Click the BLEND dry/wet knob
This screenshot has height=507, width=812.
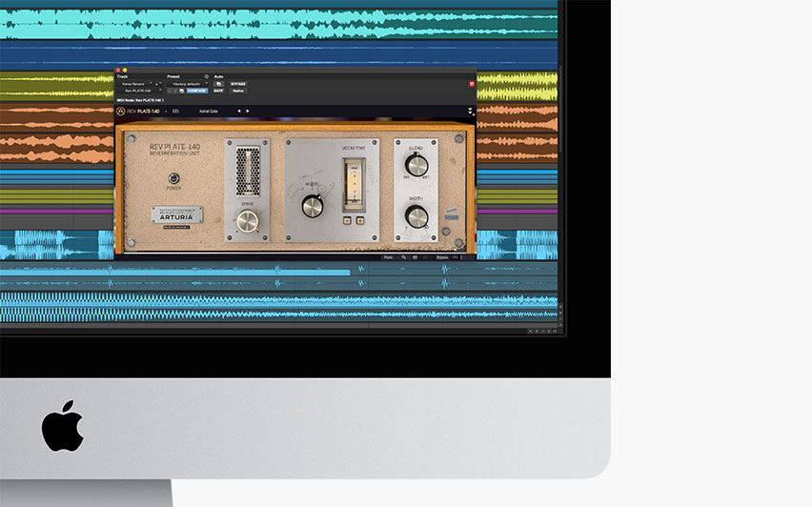tap(416, 166)
